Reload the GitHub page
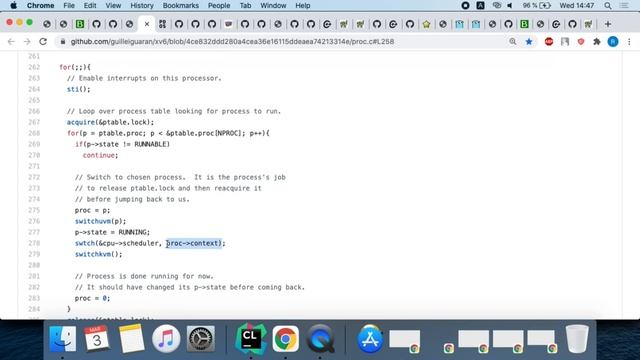This screenshot has height=360, width=640. pyautogui.click(x=43, y=42)
